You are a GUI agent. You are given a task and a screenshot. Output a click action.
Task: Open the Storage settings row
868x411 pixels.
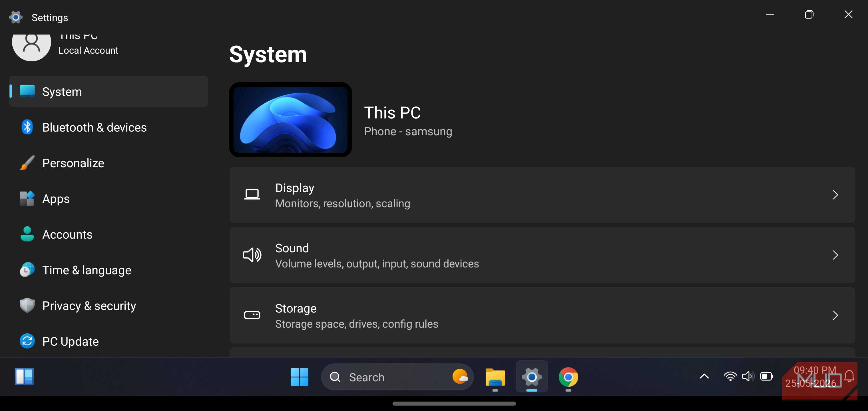click(542, 315)
